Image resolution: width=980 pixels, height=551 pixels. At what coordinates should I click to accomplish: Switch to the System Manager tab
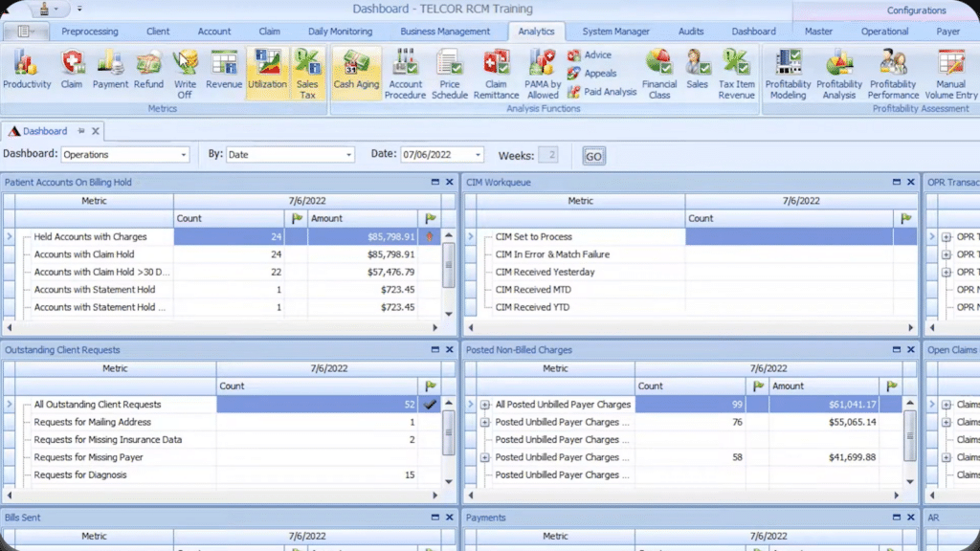(x=615, y=32)
